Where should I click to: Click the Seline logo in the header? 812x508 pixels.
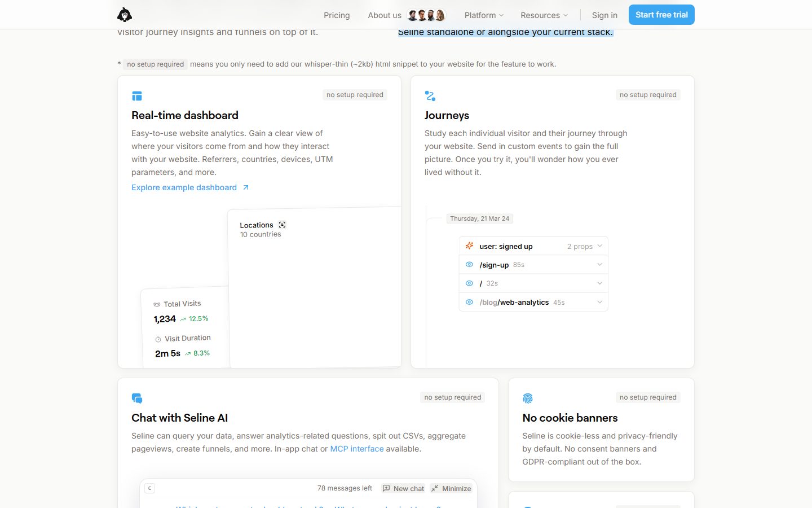click(x=125, y=15)
